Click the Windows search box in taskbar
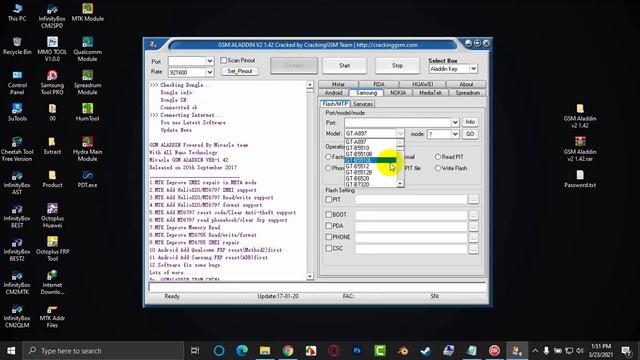 [x=103, y=351]
